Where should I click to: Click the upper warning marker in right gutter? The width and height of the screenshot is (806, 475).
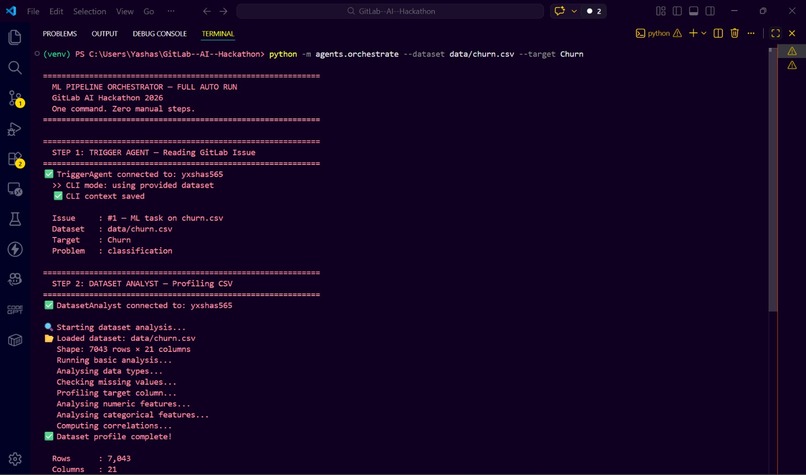click(x=792, y=51)
